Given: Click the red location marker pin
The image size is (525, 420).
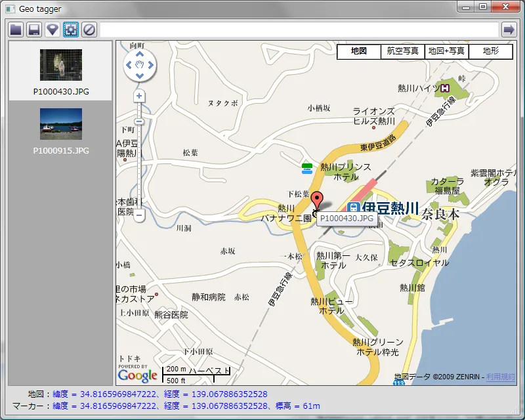Looking at the screenshot, I should point(318,199).
